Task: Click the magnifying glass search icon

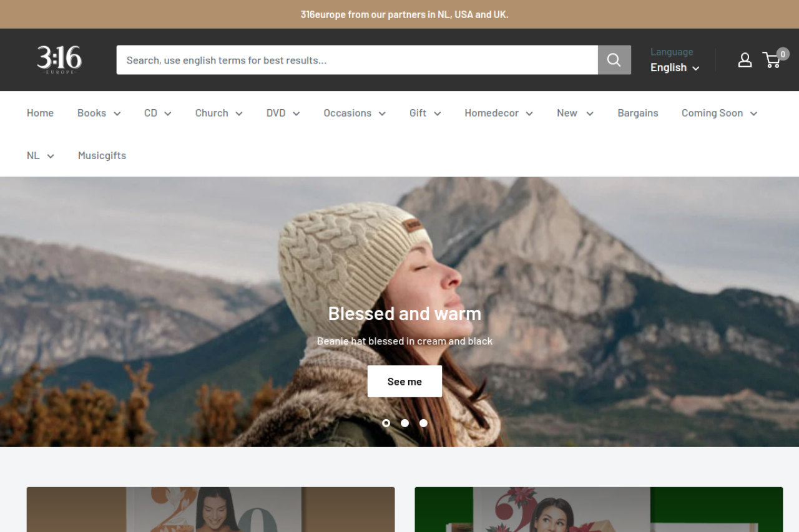Action: click(614, 60)
